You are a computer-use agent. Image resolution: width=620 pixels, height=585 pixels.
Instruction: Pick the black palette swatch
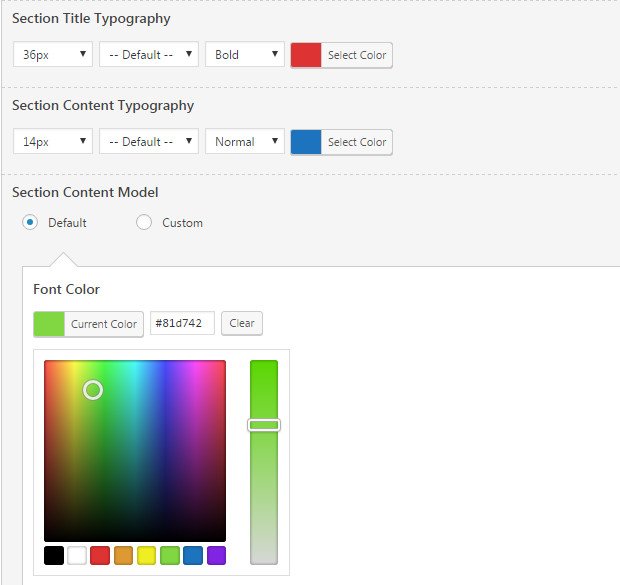coord(54,555)
